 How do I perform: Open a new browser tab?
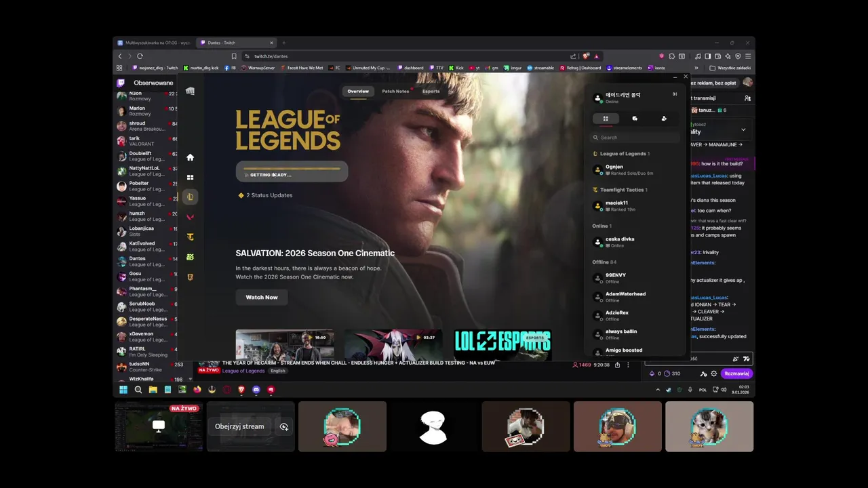[x=283, y=43]
